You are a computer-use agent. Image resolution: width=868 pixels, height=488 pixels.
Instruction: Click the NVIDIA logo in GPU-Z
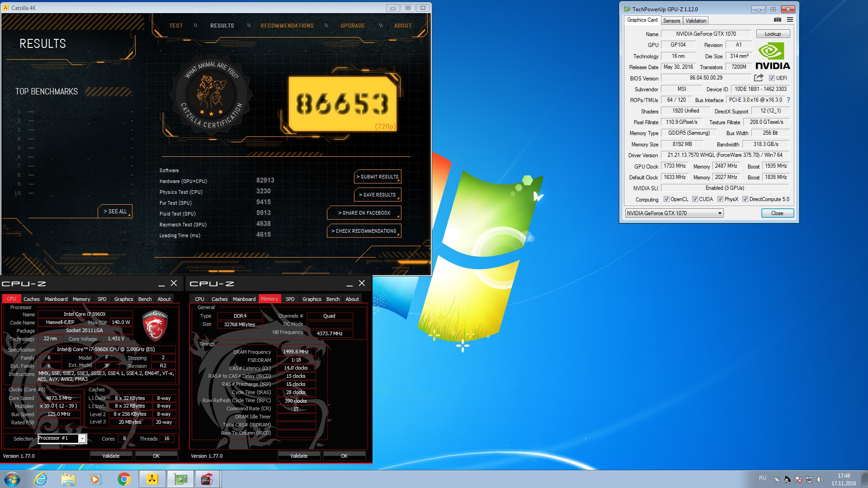tap(773, 56)
